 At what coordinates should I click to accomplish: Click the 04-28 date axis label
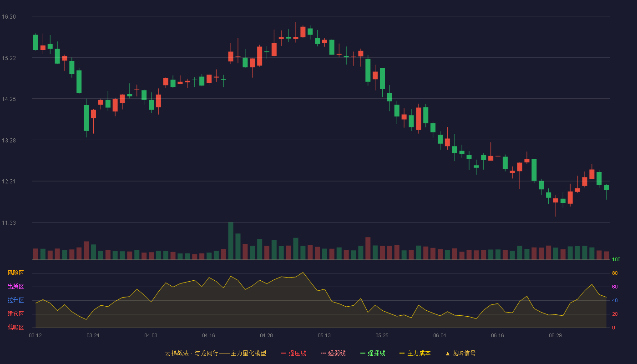266,335
